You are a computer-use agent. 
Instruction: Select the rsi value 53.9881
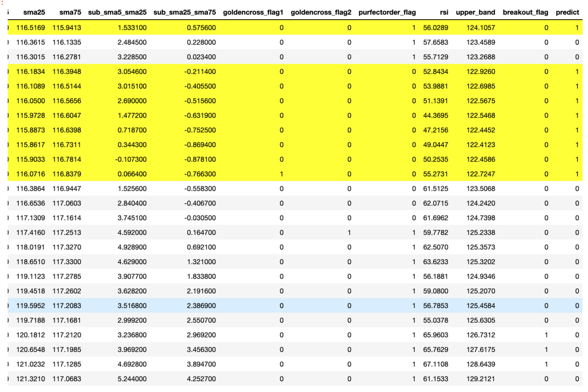436,86
